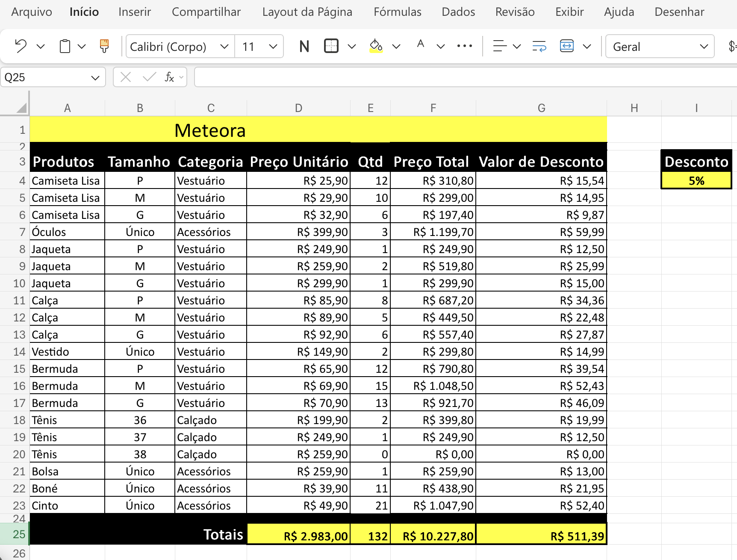Image resolution: width=737 pixels, height=560 pixels.
Task: Switch to the Desenhar tab
Action: [679, 12]
